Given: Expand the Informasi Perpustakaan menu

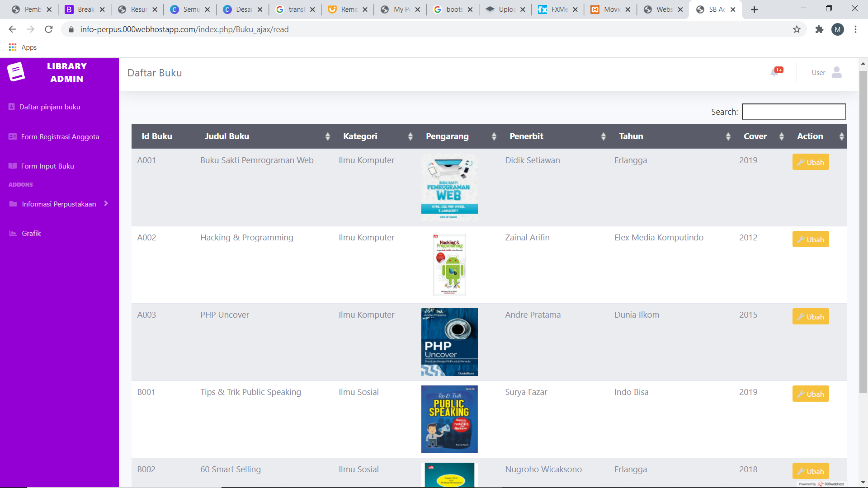Looking at the screenshot, I should pyautogui.click(x=59, y=204).
